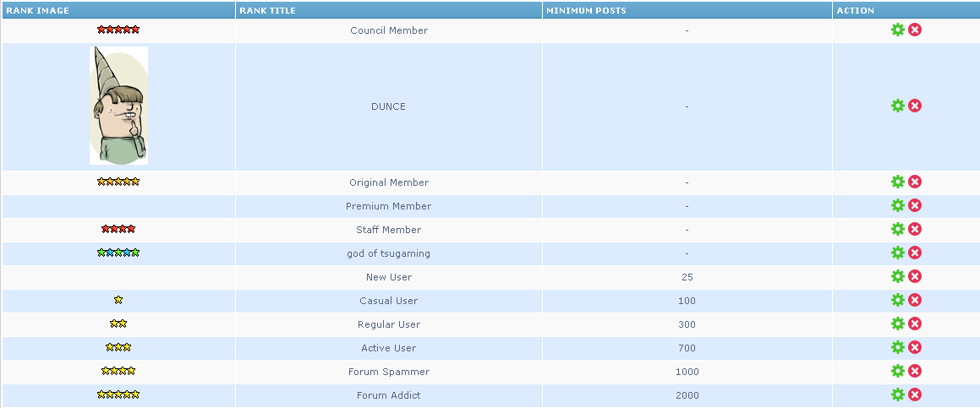Edit the Original Member rank
The image size is (980, 408).
(x=898, y=182)
